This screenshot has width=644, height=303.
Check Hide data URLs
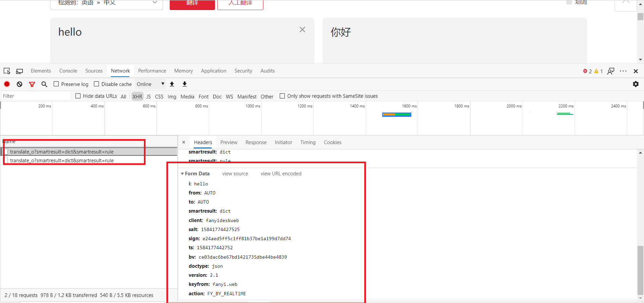(x=78, y=96)
